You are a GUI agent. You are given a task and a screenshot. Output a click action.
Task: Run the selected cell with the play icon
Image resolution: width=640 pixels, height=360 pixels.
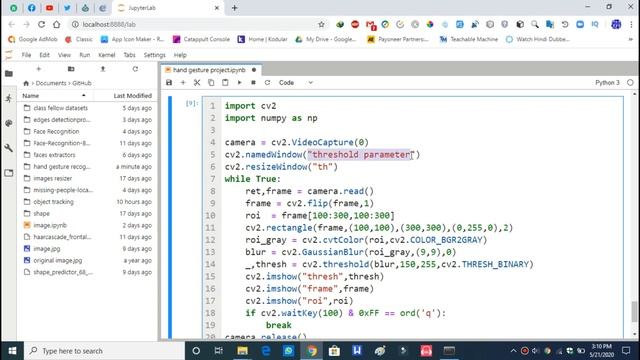(x=240, y=82)
